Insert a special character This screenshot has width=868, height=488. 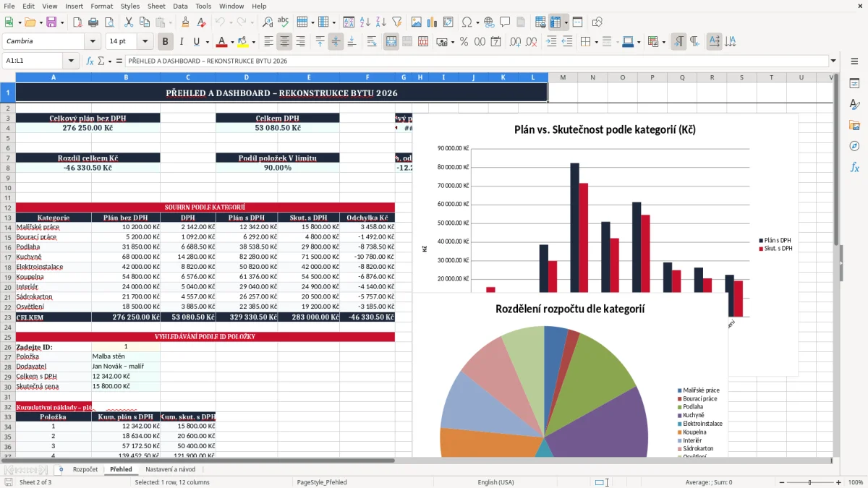[467, 22]
